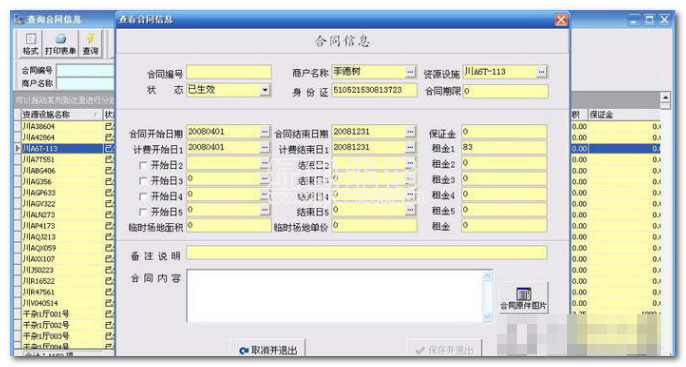
Task: Select row 川AQJ213 in list
Action: click(x=62, y=237)
